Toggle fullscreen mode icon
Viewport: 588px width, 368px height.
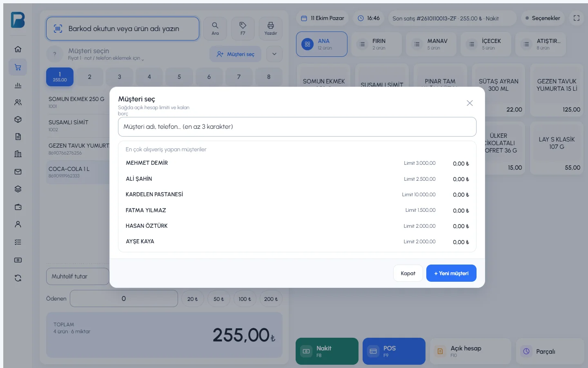coord(577,18)
